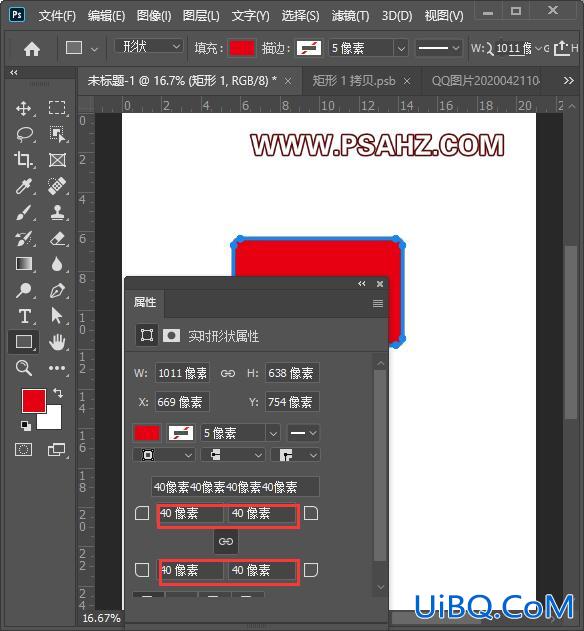Click the stroke swatch in options bar

click(309, 48)
